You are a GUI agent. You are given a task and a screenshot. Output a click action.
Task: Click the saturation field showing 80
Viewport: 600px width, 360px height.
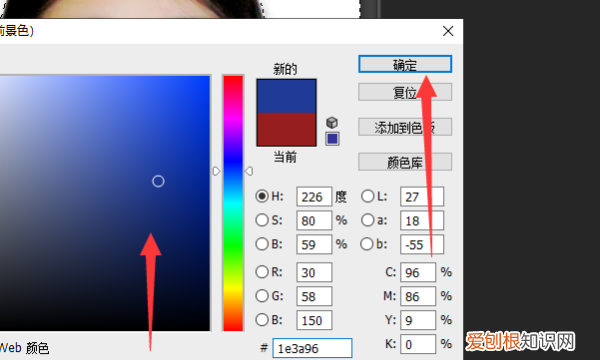[x=314, y=220]
